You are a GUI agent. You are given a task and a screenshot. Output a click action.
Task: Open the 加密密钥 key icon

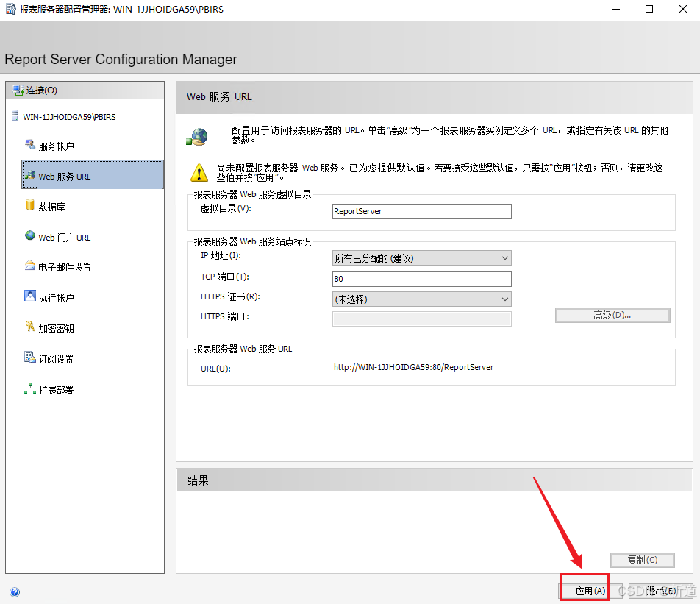(x=30, y=327)
